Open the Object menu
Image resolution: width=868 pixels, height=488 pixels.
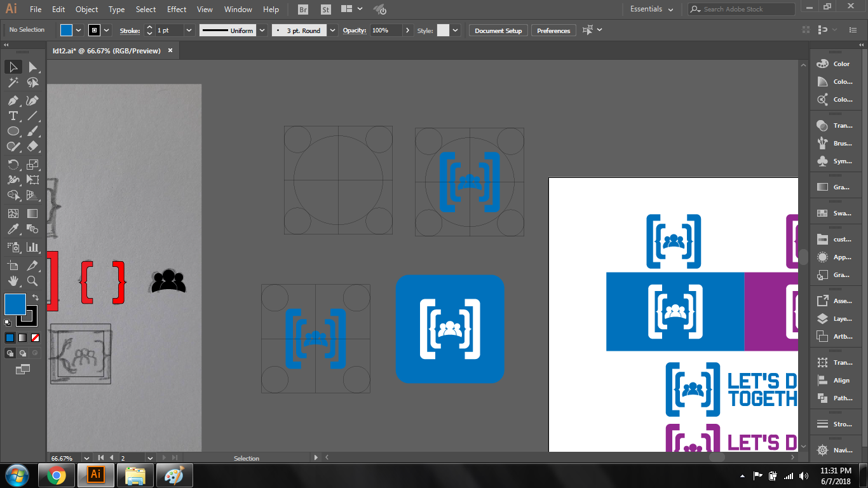coord(86,10)
